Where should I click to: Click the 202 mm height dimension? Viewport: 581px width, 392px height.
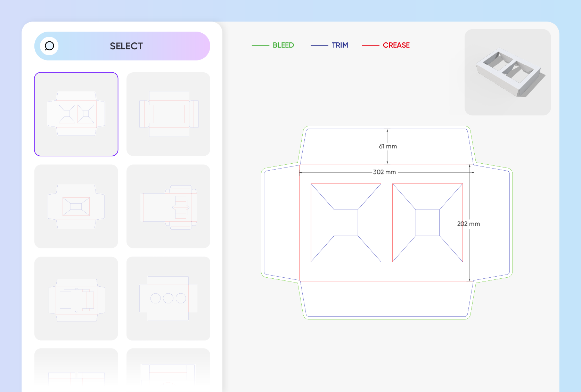click(468, 224)
